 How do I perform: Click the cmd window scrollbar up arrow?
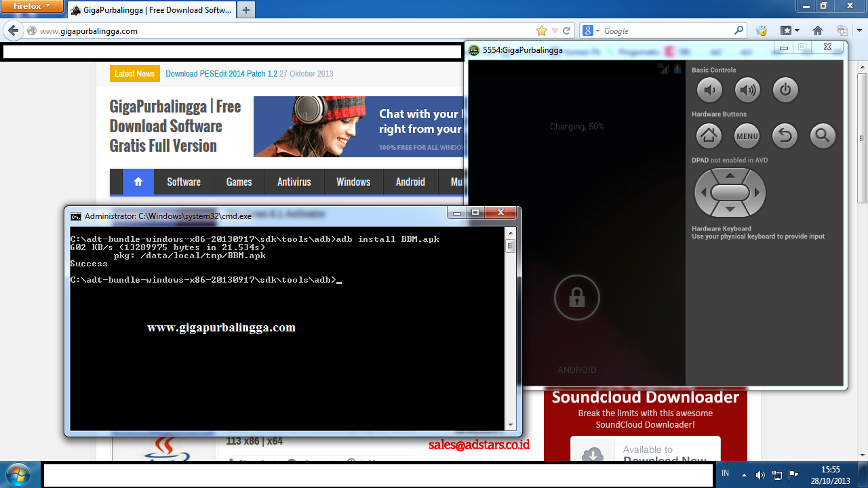point(511,232)
